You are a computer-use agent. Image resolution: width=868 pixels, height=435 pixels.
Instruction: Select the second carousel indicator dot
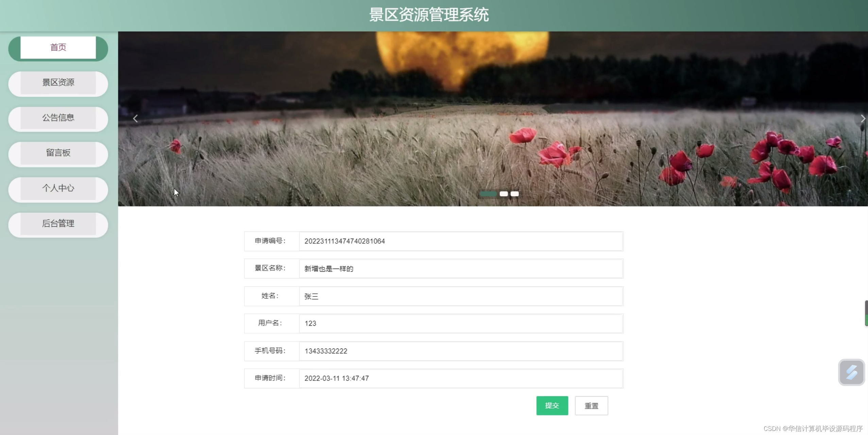(504, 194)
